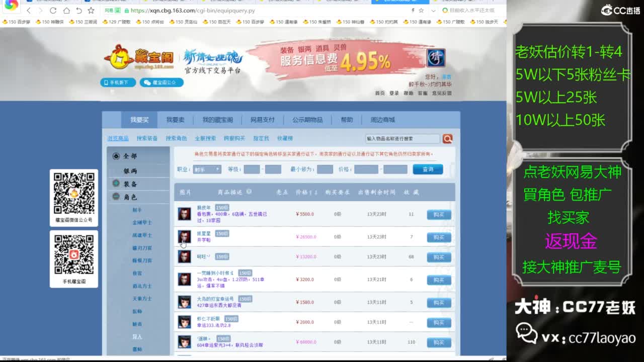
Task: Click the lightning speed-mode icon in the address bar
Action: coord(413,11)
